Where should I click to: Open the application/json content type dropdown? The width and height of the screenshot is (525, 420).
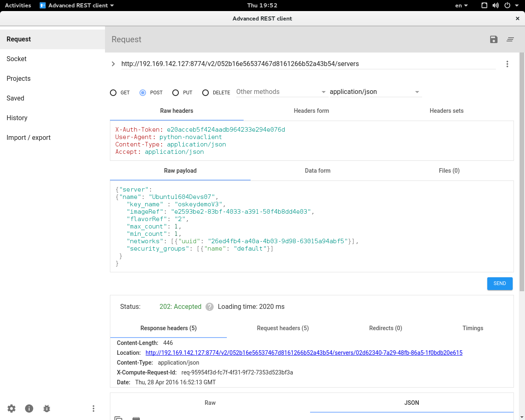coord(375,92)
